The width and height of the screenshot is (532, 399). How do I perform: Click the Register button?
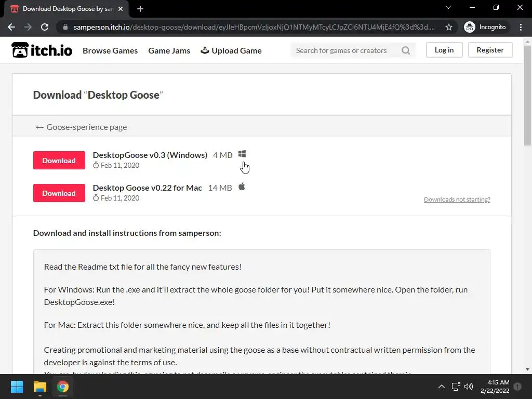(490, 50)
